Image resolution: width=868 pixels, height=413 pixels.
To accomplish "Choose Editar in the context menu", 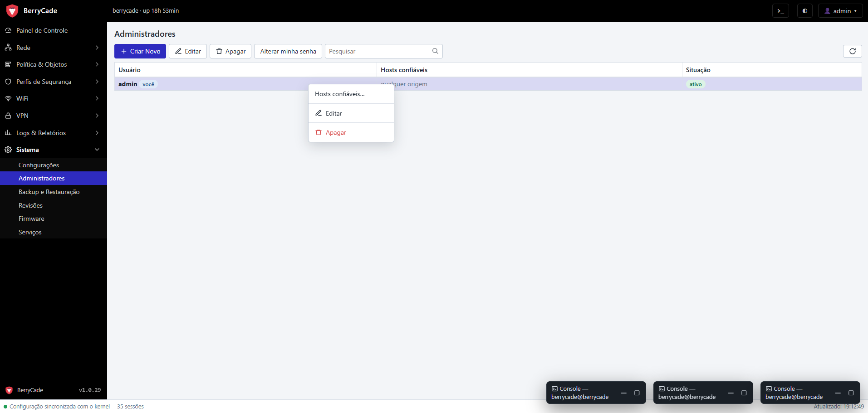I will pos(351,113).
